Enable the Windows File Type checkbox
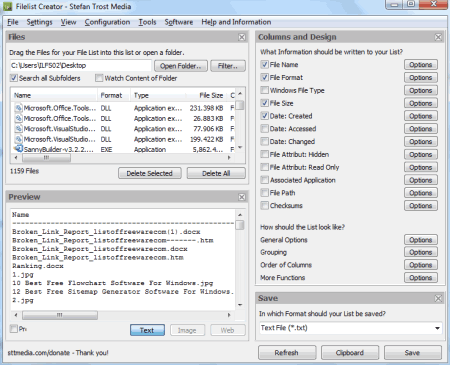450x365 pixels. tap(264, 90)
